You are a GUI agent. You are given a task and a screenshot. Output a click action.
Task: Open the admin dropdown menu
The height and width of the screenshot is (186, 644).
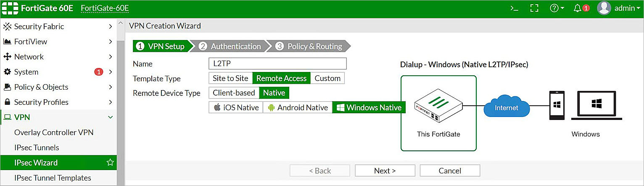pyautogui.click(x=627, y=8)
